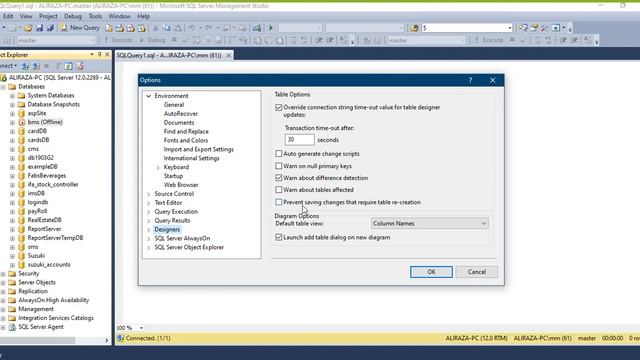
Task: Toggle Override connection string time-out checkbox
Action: (278, 107)
